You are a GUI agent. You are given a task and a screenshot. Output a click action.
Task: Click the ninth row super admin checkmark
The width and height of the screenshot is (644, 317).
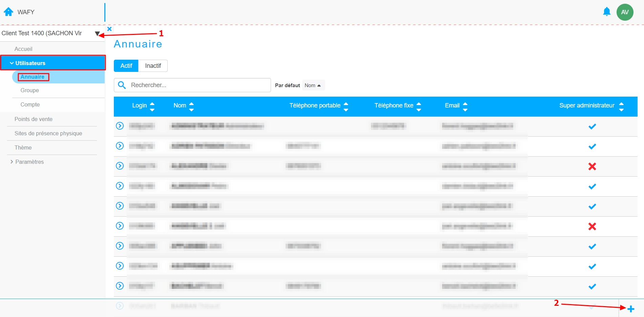click(592, 286)
